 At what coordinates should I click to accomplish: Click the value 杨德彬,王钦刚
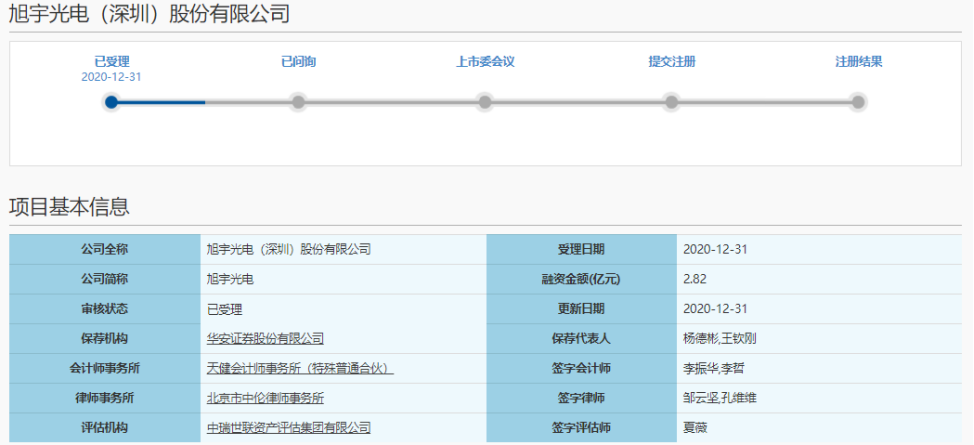(x=719, y=339)
